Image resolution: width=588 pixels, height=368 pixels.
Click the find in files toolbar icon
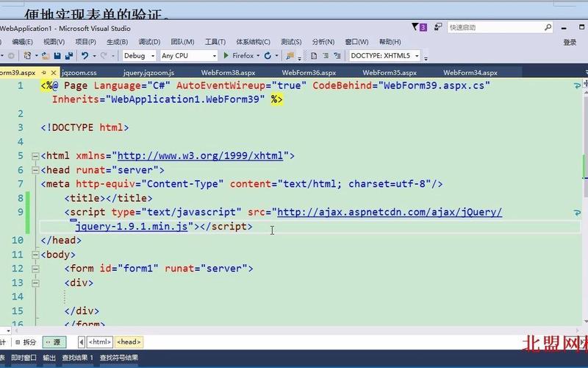[290, 56]
